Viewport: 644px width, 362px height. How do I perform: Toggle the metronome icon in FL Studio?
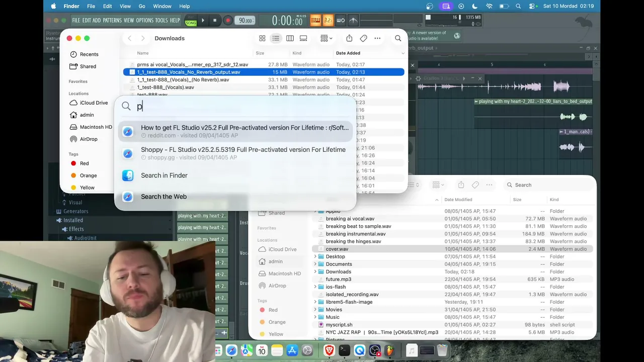353,21
